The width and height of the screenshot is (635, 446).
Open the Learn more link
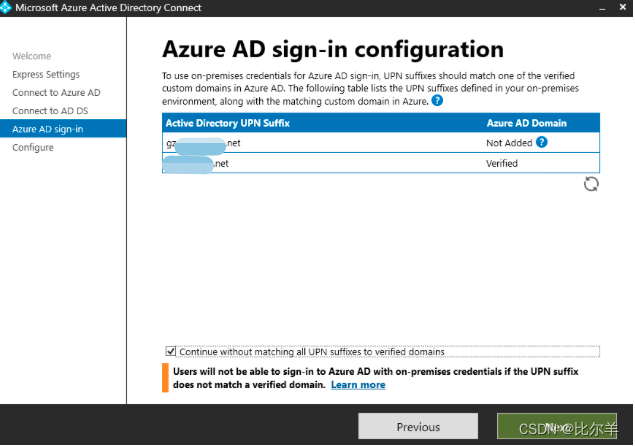(x=358, y=385)
